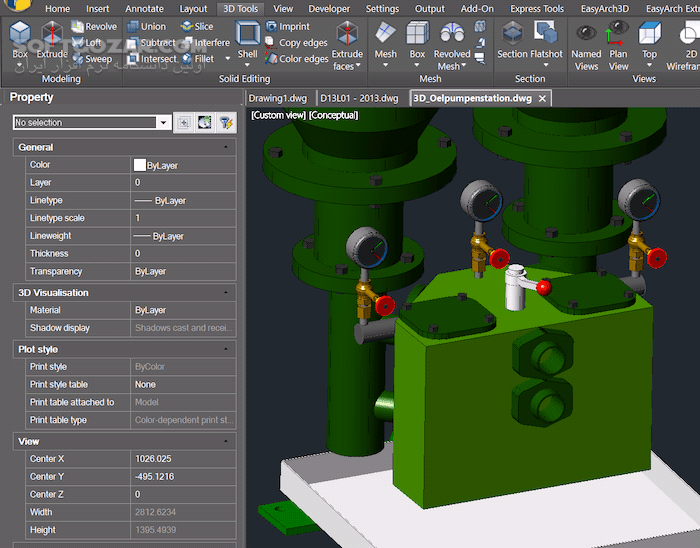
Task: Open the Section tool
Action: click(x=512, y=40)
